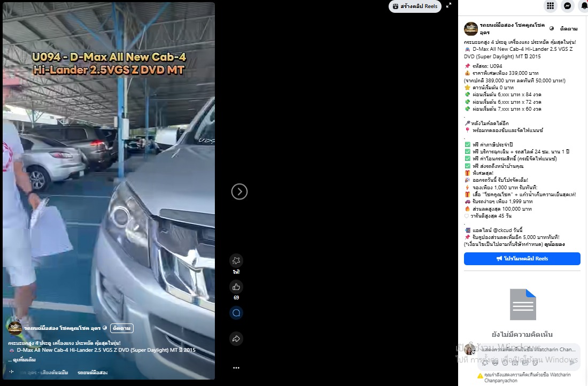Open sticker picker in the comment box
Viewport: 588px width, 386px height.
tap(535, 362)
